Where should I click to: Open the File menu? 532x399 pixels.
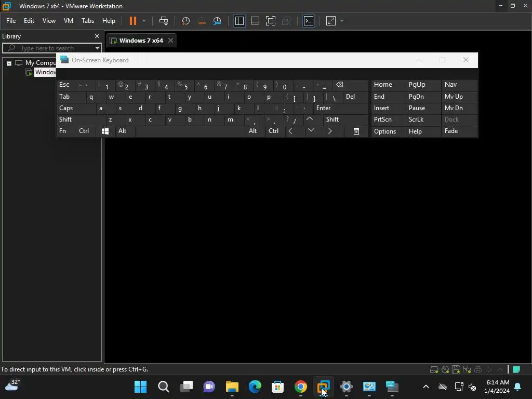point(11,21)
